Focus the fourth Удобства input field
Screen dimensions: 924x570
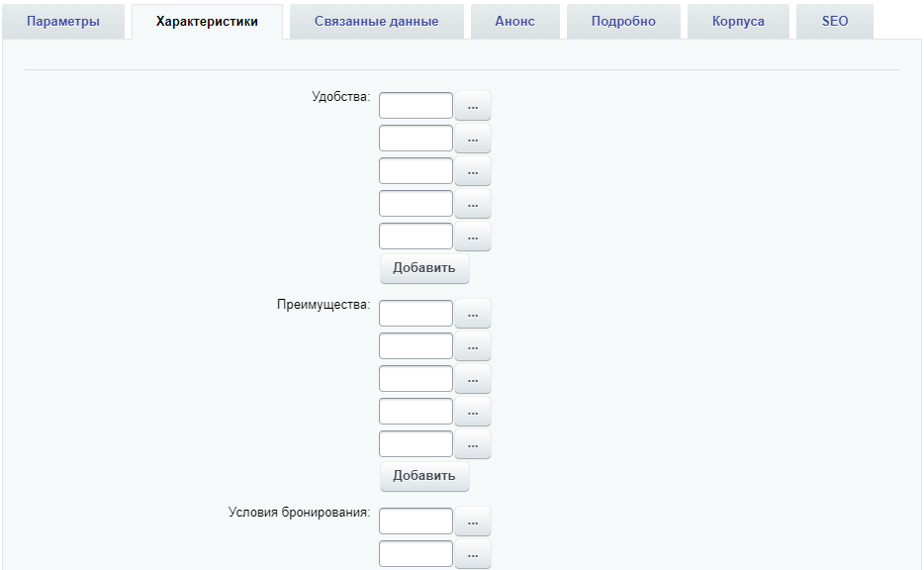click(416, 204)
